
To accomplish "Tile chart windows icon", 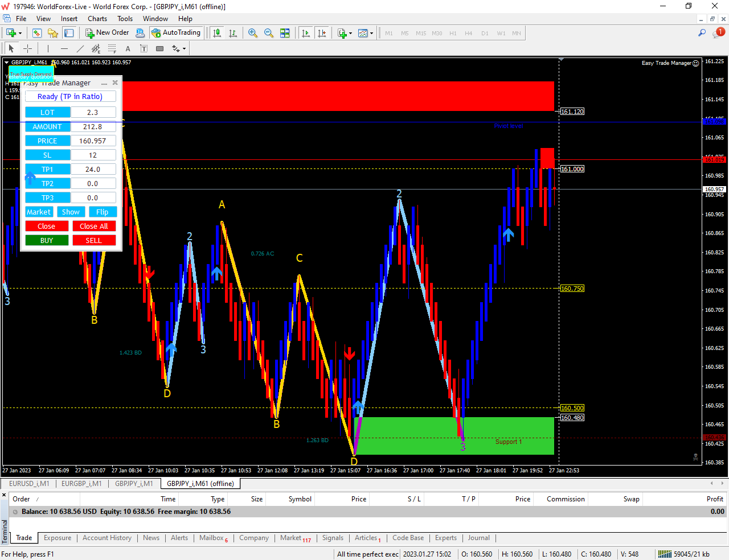I will click(x=285, y=33).
